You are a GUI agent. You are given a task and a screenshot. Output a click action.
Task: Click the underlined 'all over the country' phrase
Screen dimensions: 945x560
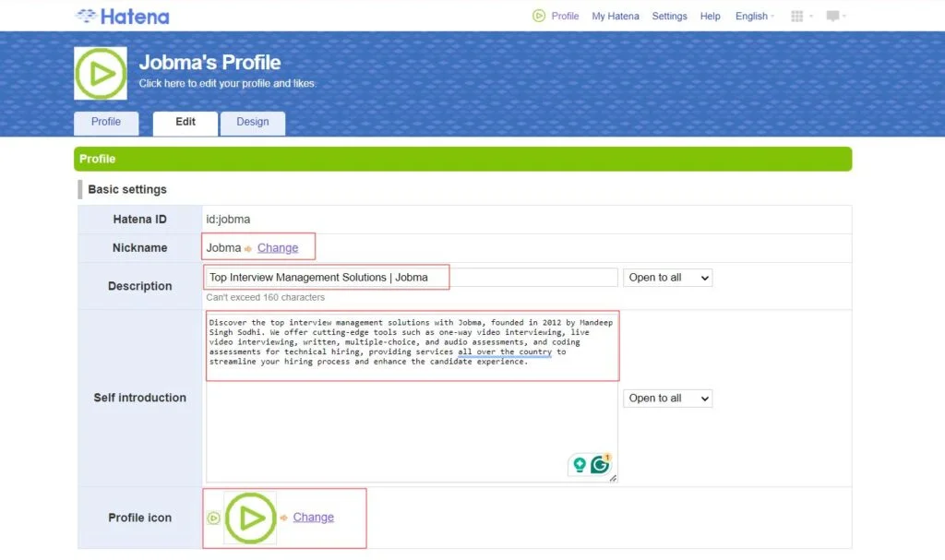[505, 352]
